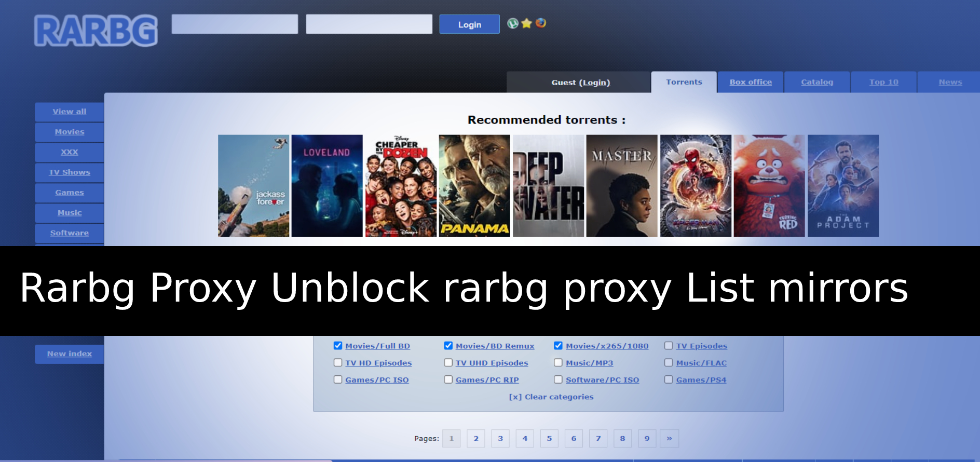
Task: Go to page 4
Action: click(x=525, y=439)
